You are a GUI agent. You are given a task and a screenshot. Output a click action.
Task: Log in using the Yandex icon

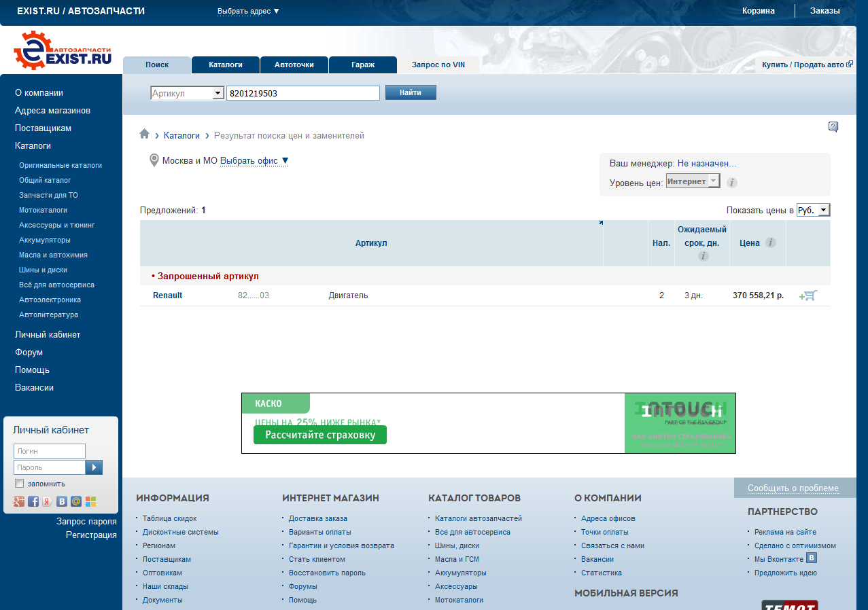pyautogui.click(x=48, y=501)
